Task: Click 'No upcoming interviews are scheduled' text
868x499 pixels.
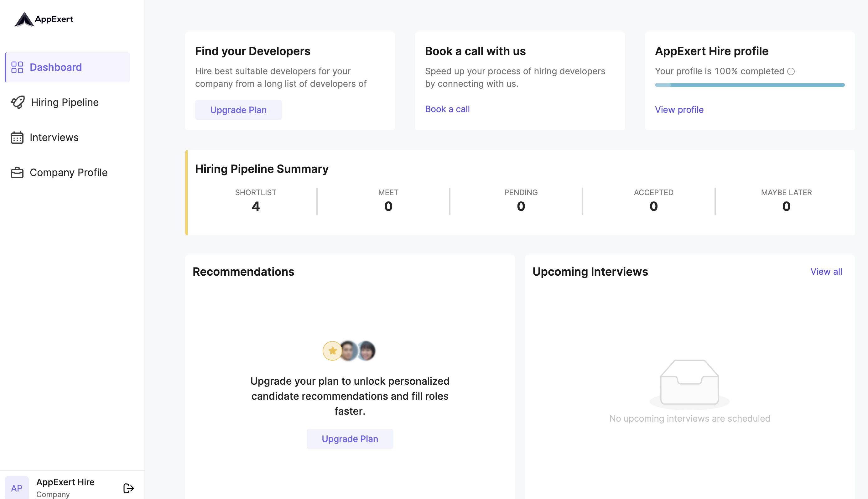Action: click(689, 418)
